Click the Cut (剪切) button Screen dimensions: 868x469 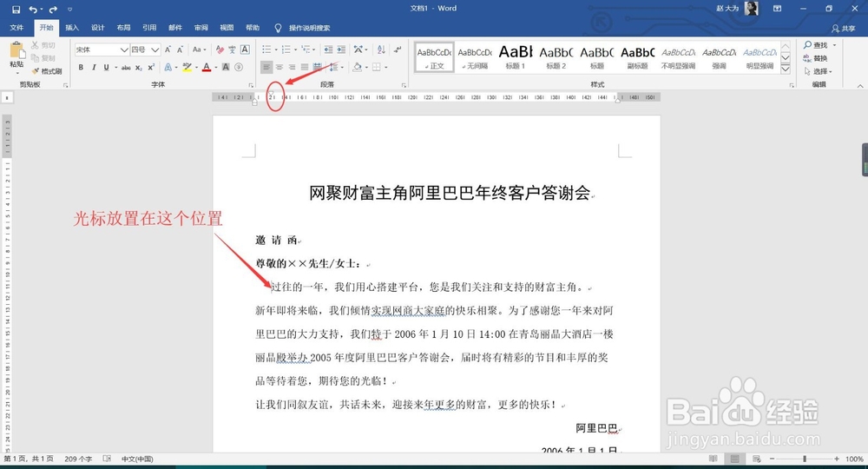[43, 45]
